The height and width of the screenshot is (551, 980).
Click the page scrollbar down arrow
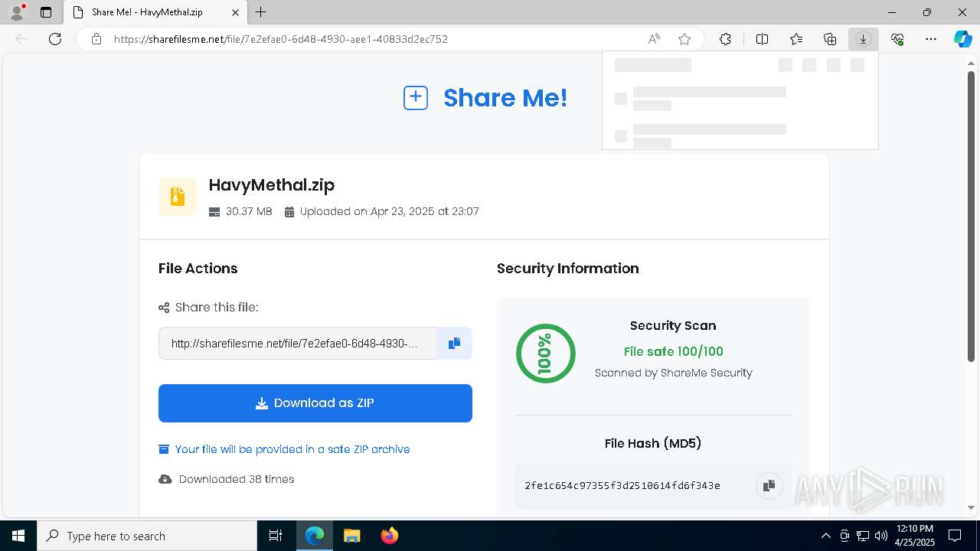[x=972, y=507]
